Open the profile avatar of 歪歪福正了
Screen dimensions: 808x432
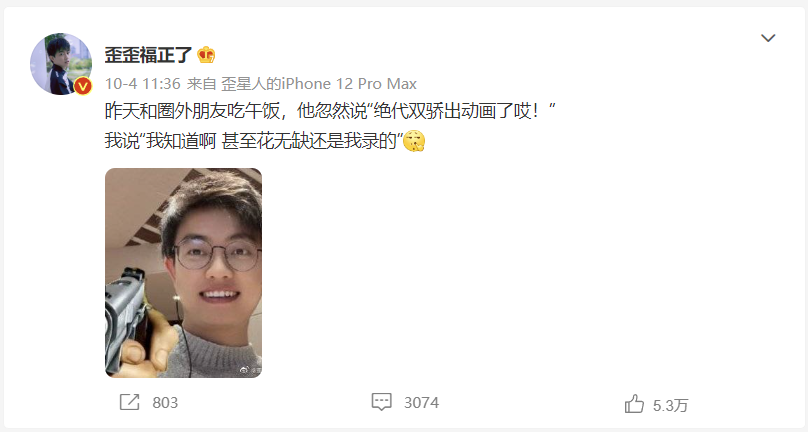click(x=61, y=64)
